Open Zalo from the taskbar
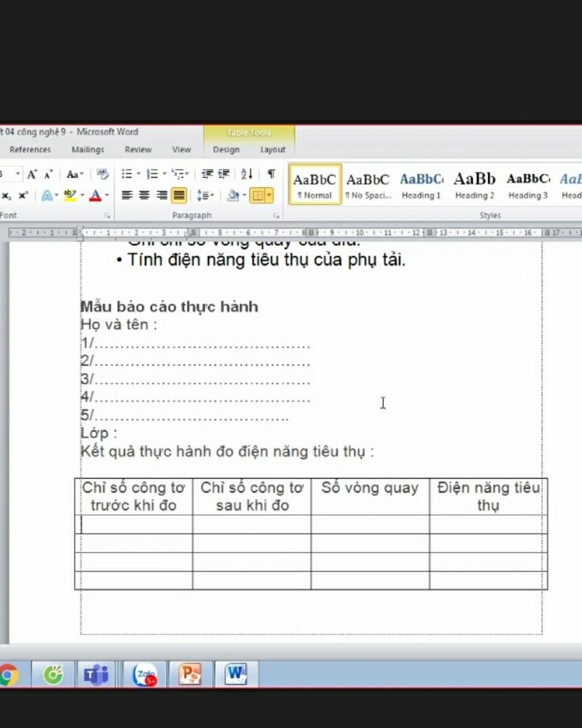582x728 pixels. point(145,675)
